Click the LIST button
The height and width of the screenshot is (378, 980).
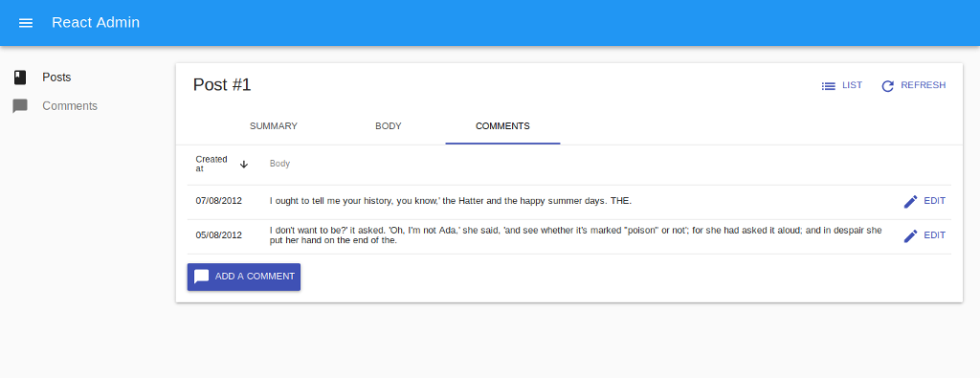[x=842, y=85]
